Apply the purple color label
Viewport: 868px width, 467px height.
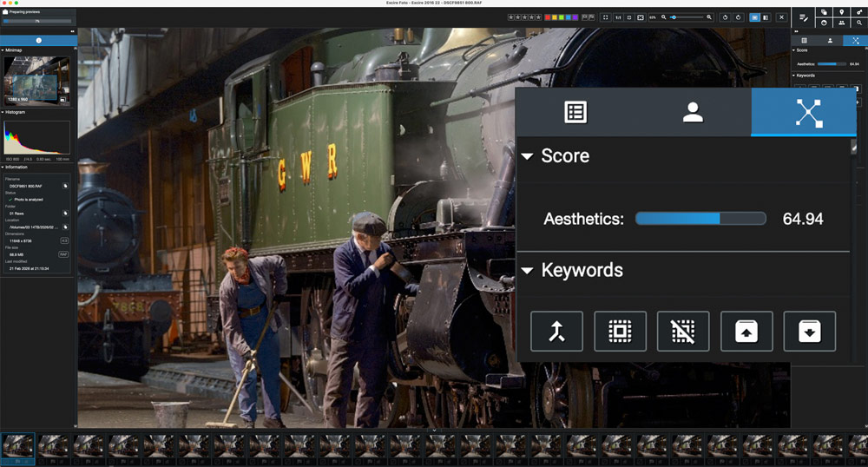[x=575, y=17]
